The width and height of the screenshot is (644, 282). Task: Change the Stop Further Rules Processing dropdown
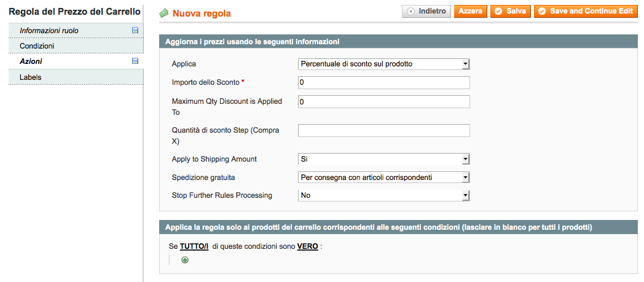(383, 195)
